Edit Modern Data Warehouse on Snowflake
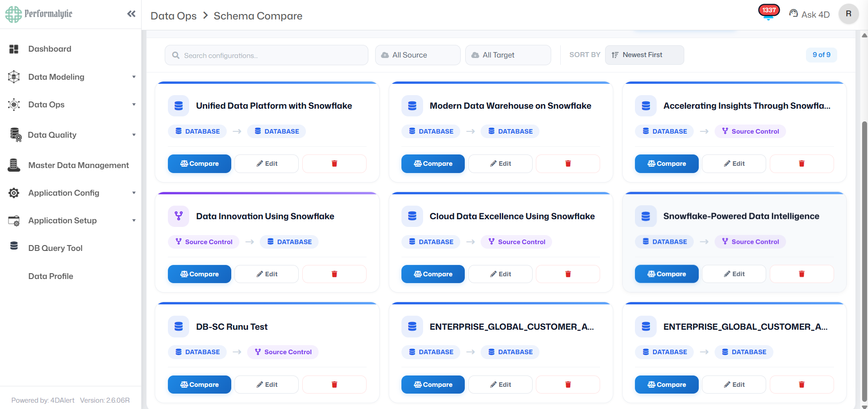The height and width of the screenshot is (409, 868). (x=501, y=164)
